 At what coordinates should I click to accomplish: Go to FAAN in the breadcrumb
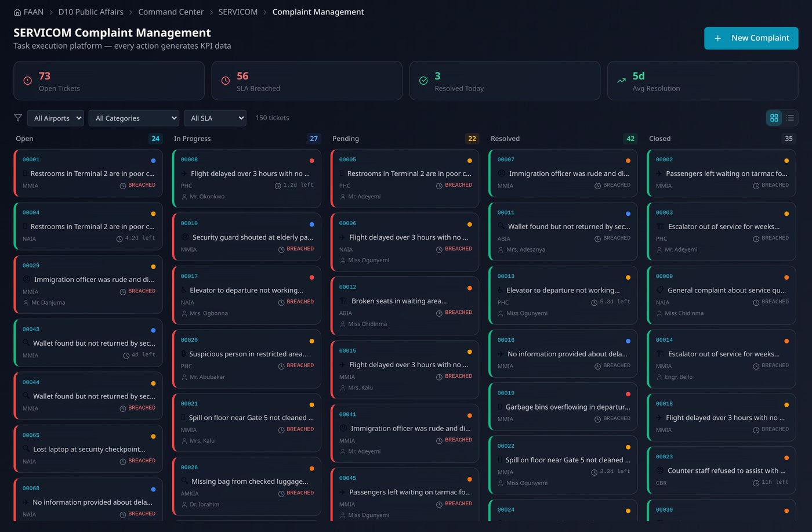point(34,12)
